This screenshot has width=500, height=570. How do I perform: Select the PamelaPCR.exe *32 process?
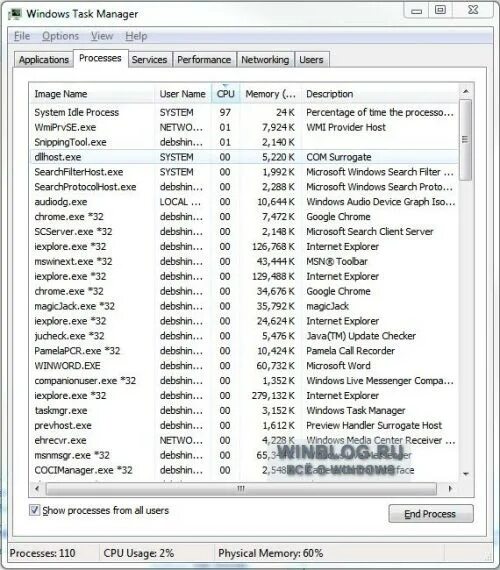(244, 351)
